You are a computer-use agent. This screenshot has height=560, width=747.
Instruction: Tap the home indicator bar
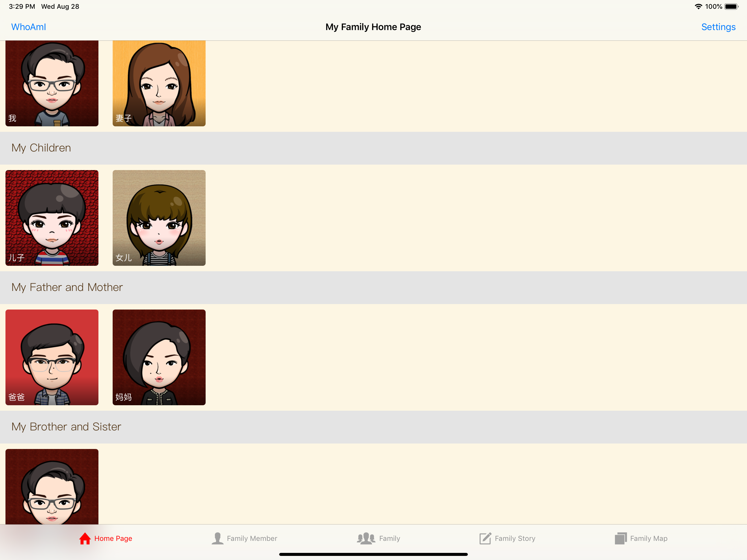point(373,554)
